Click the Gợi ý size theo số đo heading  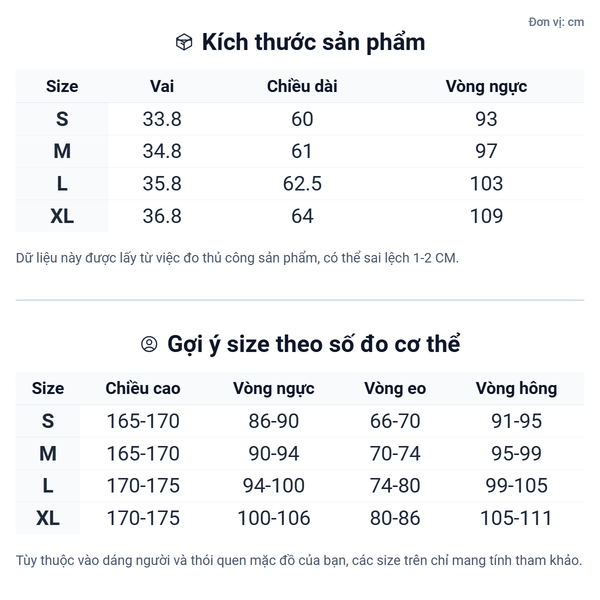click(314, 345)
